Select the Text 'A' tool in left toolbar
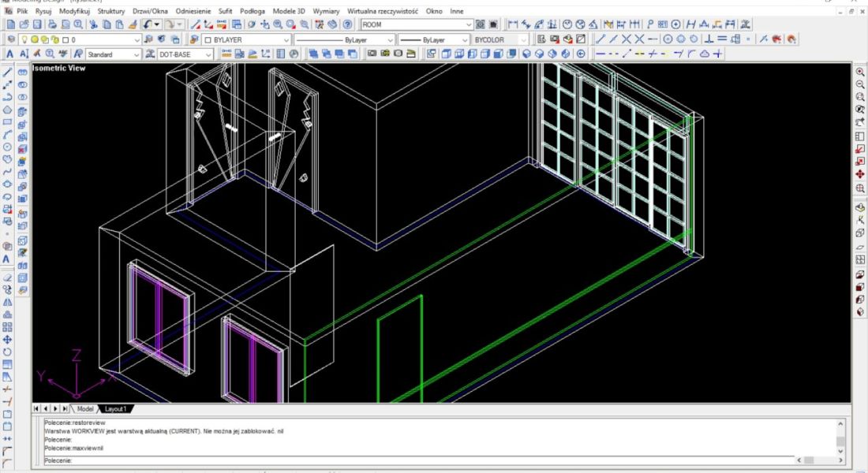Image resolution: width=868 pixels, height=473 pixels. [x=7, y=259]
